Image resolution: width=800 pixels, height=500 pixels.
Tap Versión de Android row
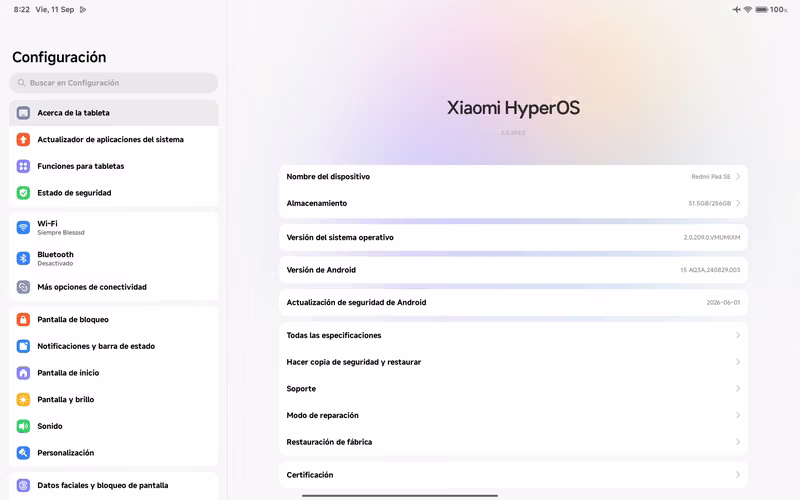(x=513, y=270)
